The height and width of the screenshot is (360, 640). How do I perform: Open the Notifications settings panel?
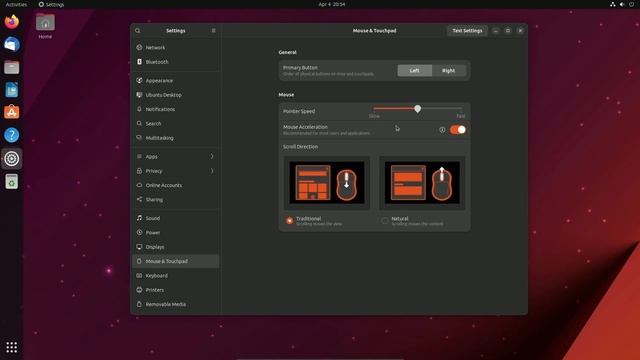176,109
